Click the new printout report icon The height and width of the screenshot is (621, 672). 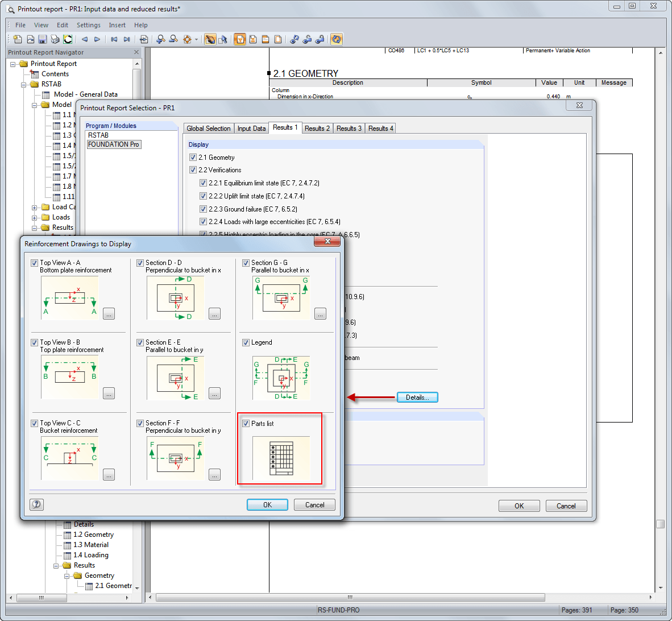[18, 39]
